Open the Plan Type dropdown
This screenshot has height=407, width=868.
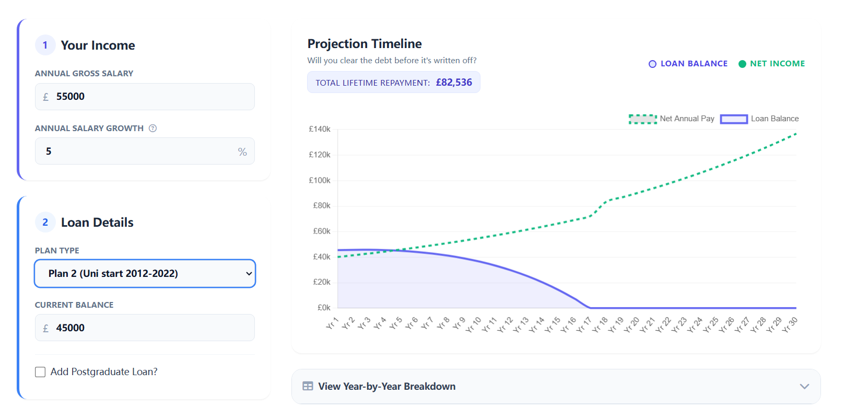click(145, 274)
